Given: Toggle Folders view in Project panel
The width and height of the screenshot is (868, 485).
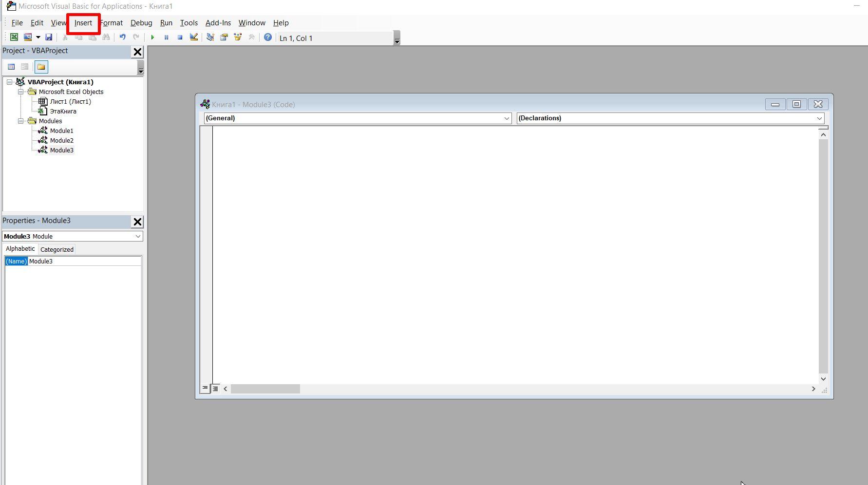Looking at the screenshot, I should [x=41, y=67].
